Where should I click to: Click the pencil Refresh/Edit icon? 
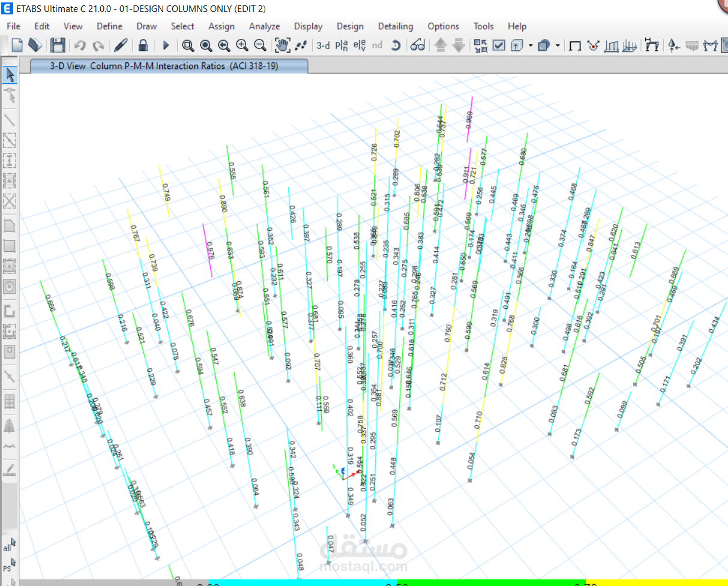tap(121, 45)
